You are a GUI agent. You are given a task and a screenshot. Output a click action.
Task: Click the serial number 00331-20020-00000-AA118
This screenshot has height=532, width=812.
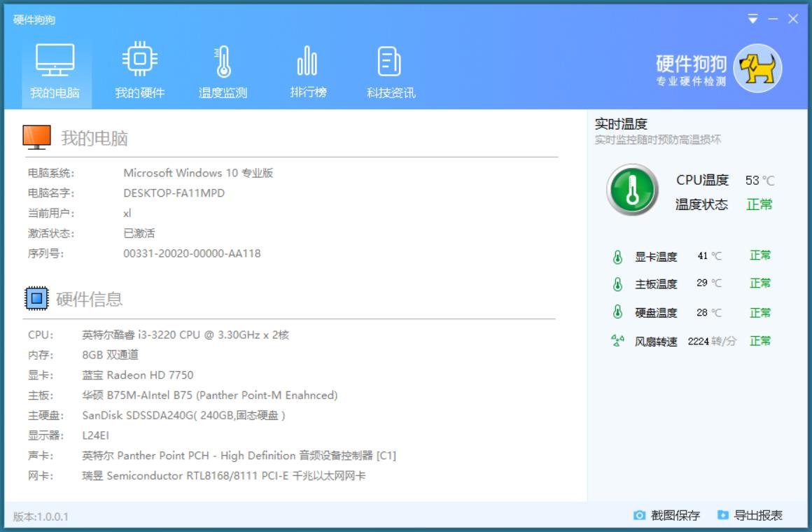tap(192, 253)
